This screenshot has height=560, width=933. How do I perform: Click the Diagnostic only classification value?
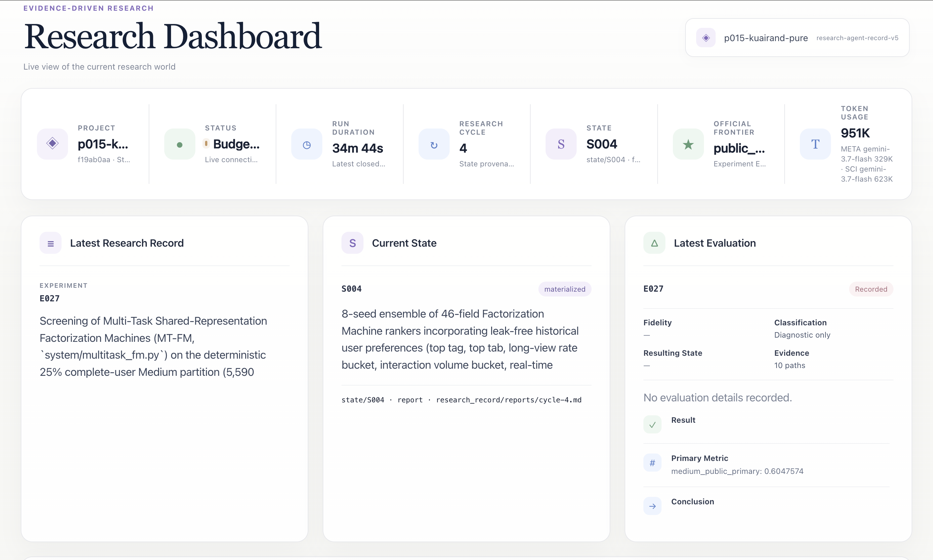point(802,335)
